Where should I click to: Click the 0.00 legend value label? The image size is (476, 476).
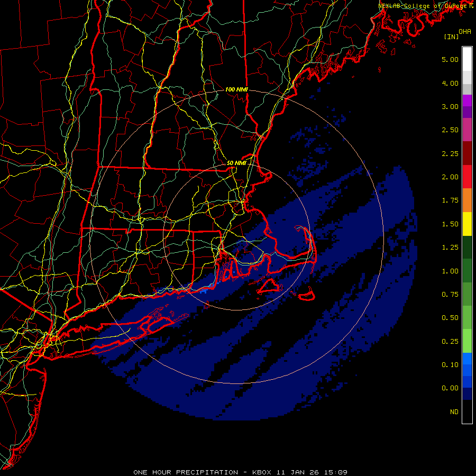pos(450,388)
